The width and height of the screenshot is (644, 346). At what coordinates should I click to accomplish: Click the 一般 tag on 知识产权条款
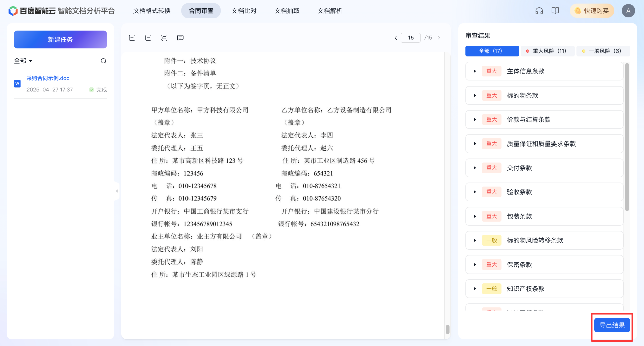(x=492, y=288)
